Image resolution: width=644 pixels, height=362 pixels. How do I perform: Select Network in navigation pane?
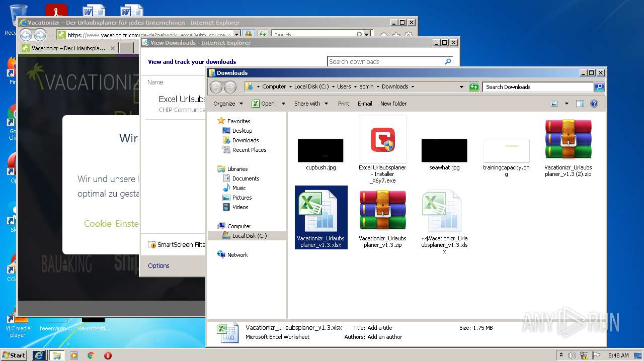(237, 255)
